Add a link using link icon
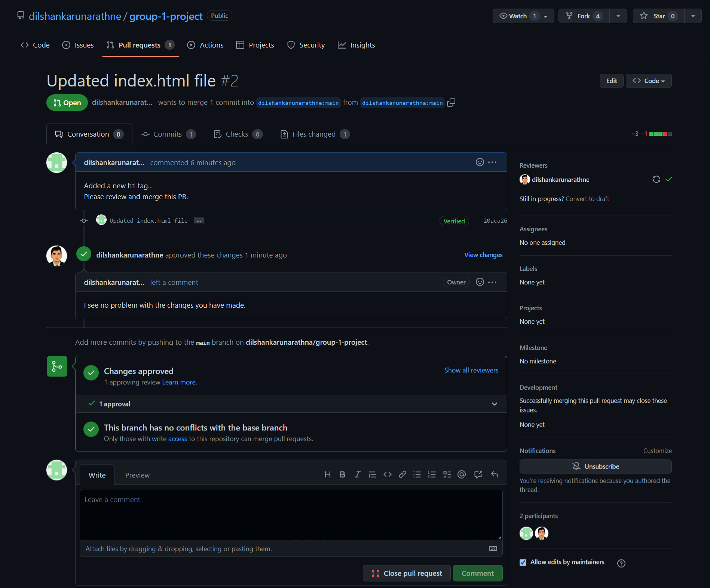 coord(403,475)
